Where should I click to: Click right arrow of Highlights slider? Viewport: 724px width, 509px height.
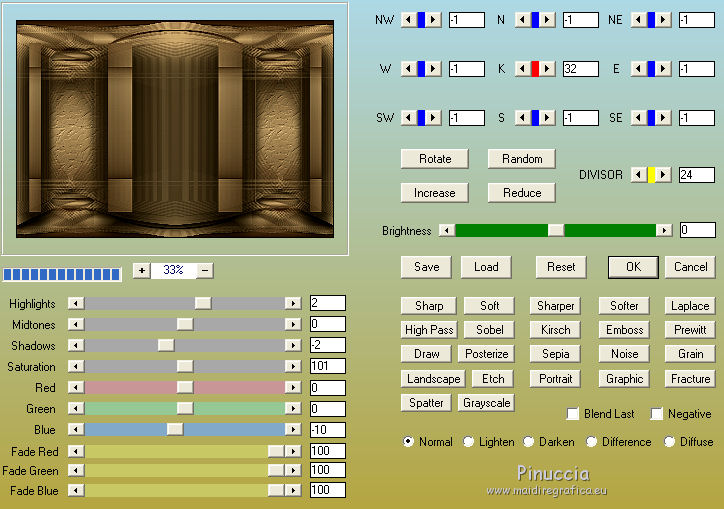tap(292, 303)
